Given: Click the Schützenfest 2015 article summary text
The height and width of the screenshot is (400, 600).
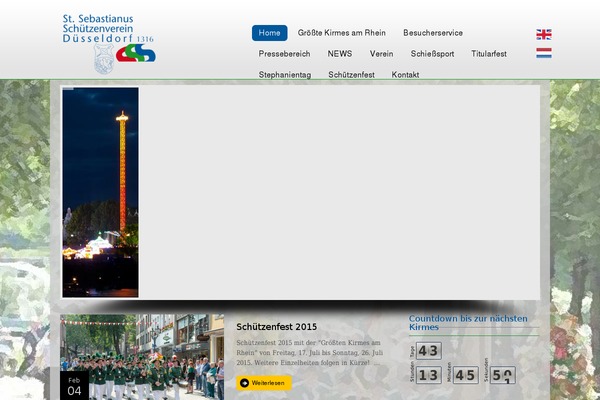Looking at the screenshot, I should [310, 353].
